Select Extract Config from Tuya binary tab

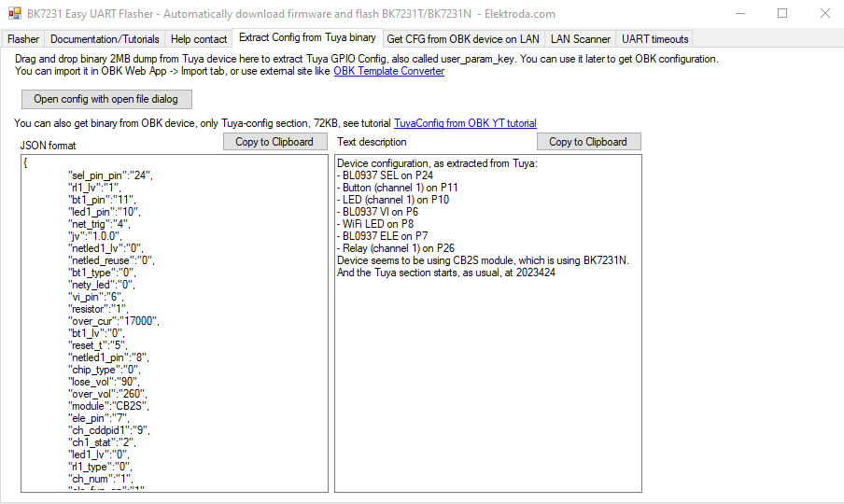pyautogui.click(x=307, y=37)
